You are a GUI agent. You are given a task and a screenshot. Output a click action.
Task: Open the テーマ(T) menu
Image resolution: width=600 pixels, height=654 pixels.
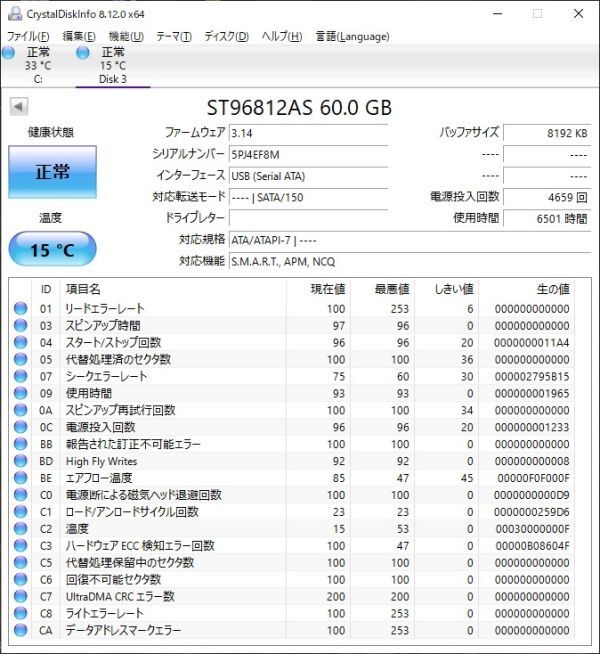(x=174, y=36)
